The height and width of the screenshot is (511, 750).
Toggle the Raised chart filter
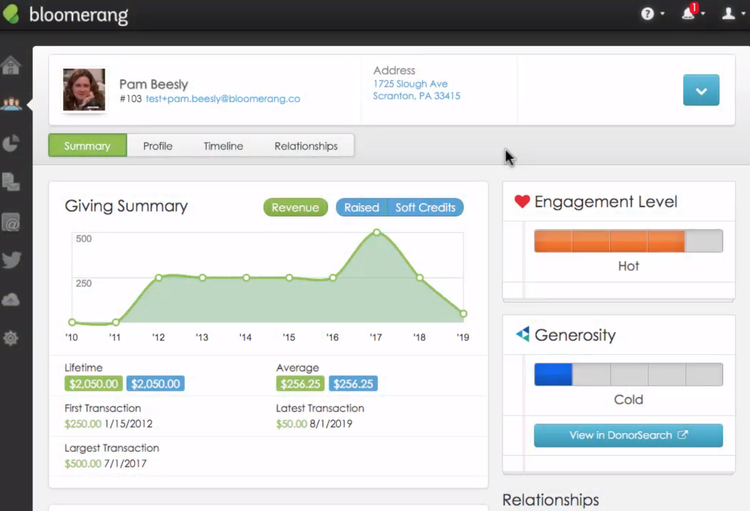click(362, 207)
